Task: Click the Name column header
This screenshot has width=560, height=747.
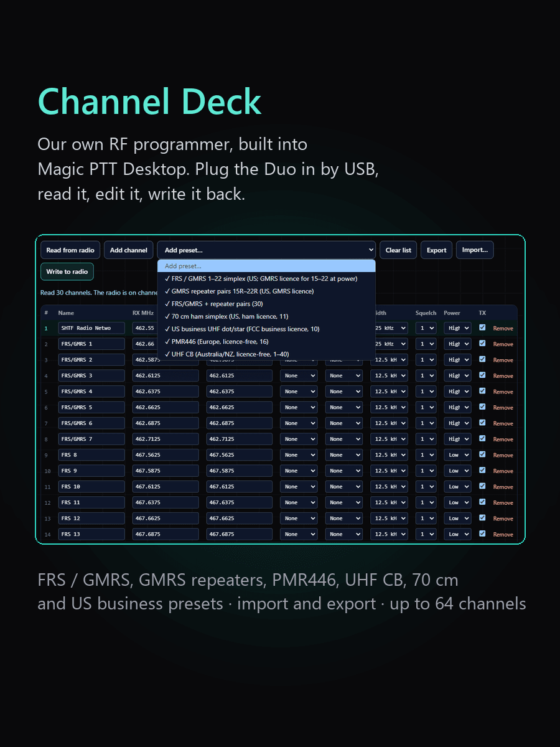Action: [x=65, y=313]
